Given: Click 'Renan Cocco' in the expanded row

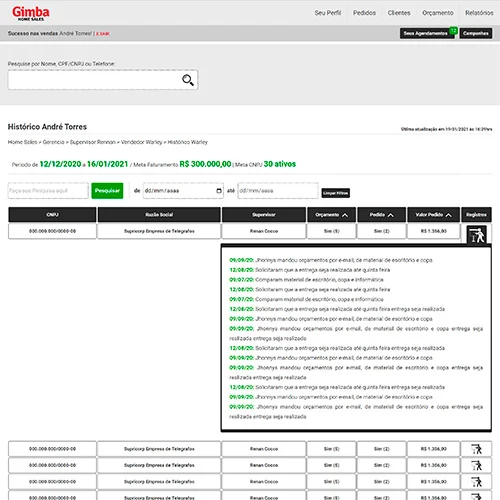Looking at the screenshot, I should click(264, 231).
